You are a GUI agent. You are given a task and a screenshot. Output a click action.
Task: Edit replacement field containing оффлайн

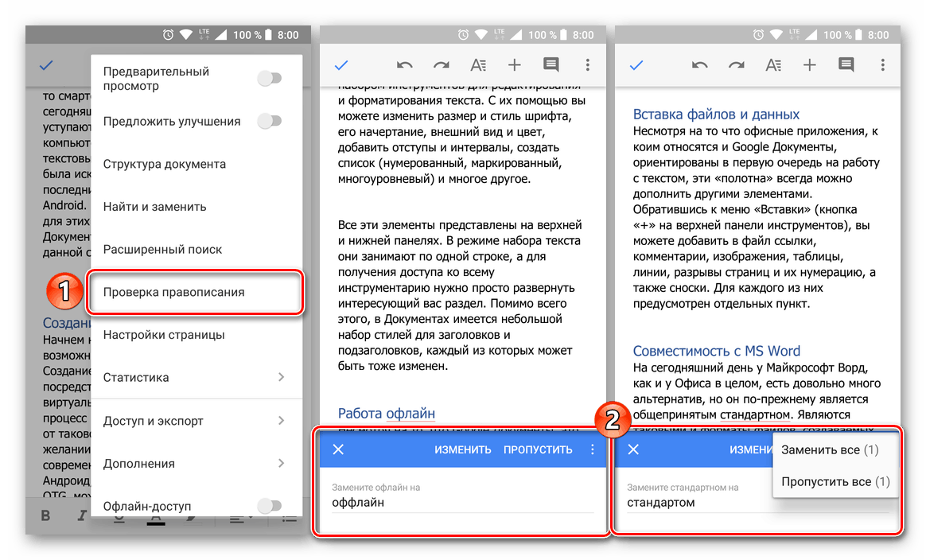point(462,503)
